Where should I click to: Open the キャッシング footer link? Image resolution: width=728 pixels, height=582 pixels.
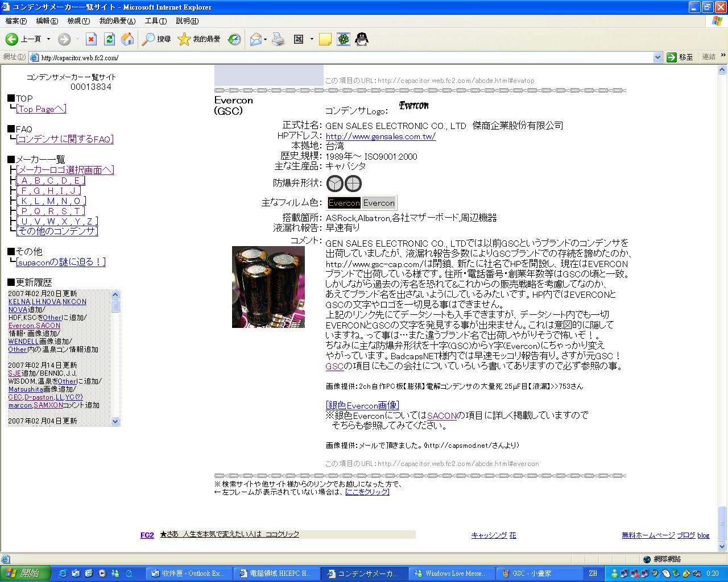(489, 535)
